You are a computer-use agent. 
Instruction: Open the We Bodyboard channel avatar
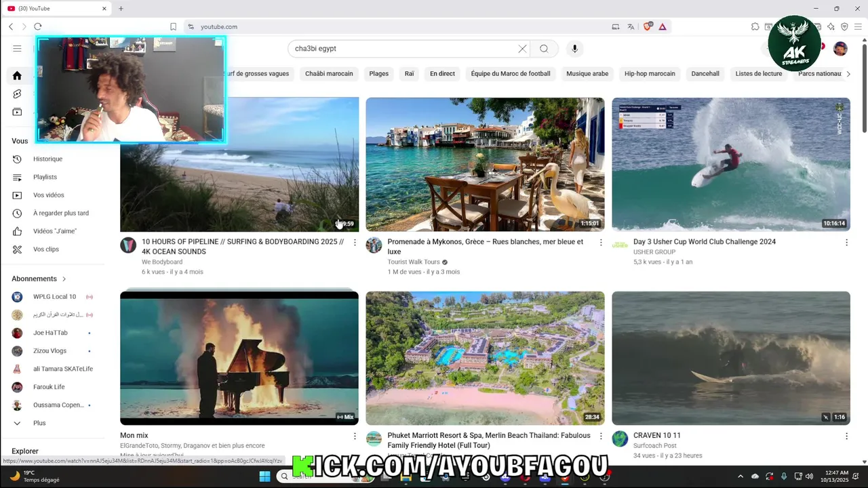coord(128,245)
